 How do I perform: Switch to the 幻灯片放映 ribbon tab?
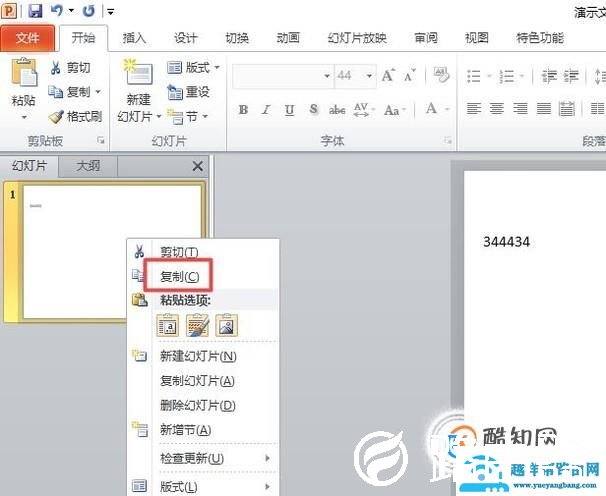357,38
